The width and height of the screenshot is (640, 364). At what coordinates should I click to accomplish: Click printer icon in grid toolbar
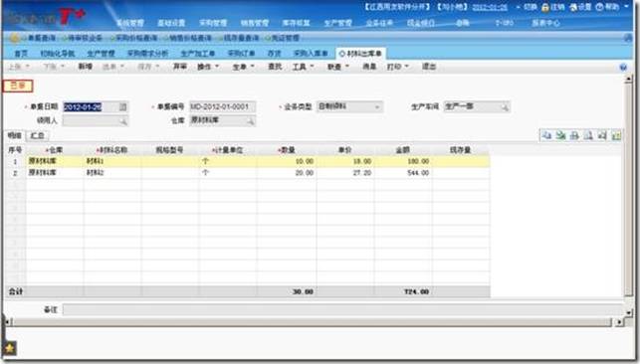[574, 135]
